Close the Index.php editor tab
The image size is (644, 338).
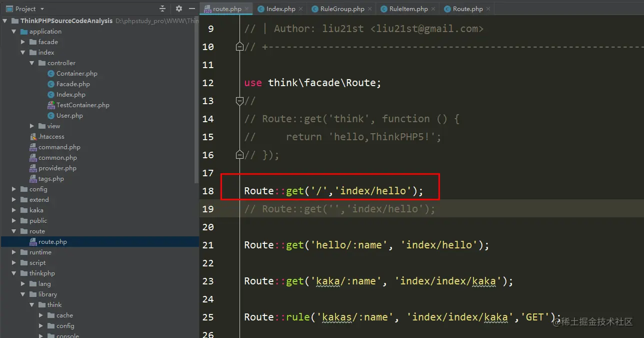click(300, 9)
